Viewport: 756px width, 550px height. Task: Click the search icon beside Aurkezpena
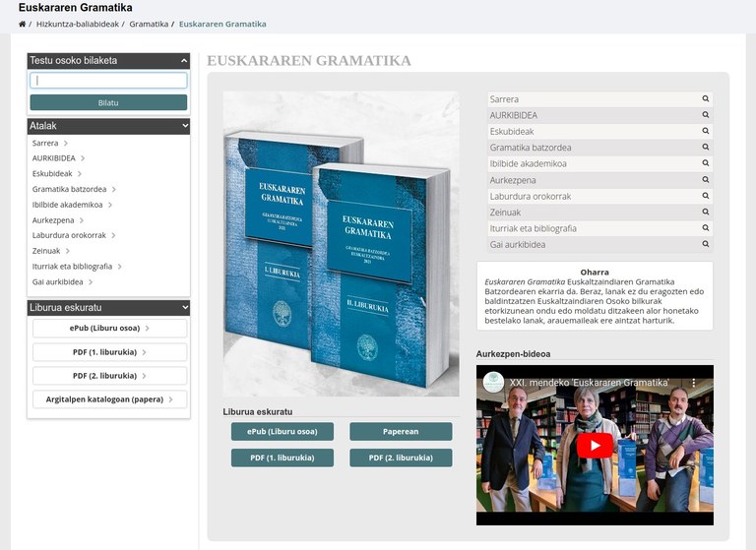click(705, 180)
